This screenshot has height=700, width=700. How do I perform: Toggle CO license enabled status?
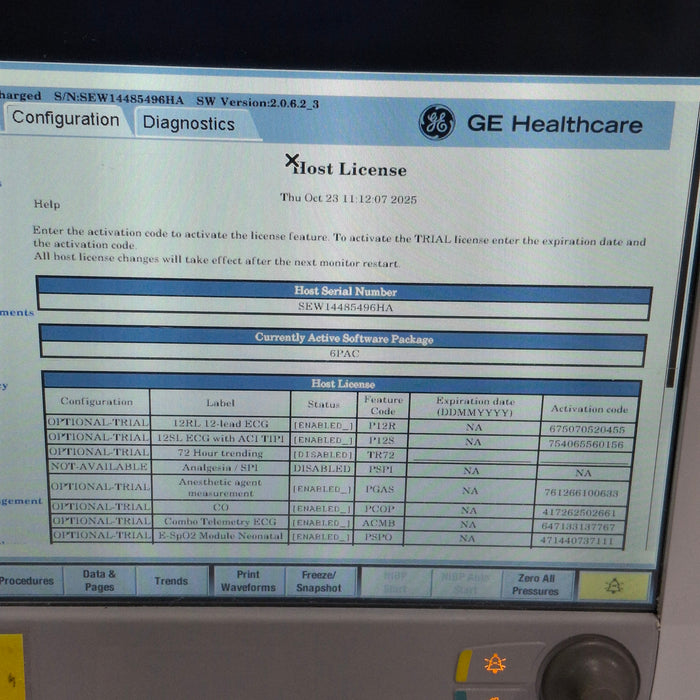[x=322, y=508]
